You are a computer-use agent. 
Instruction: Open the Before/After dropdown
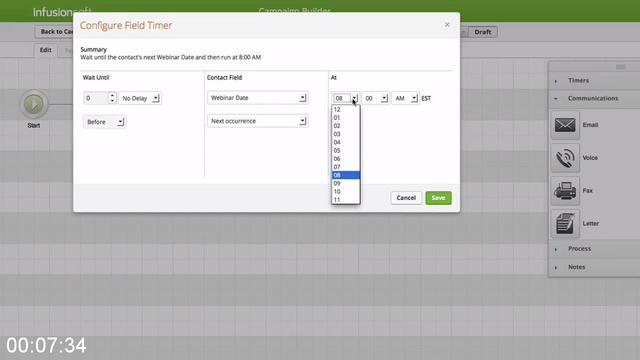point(104,122)
